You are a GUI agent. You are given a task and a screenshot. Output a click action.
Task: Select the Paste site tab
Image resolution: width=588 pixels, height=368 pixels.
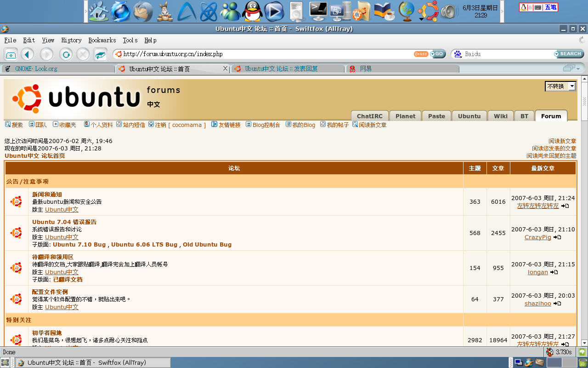(436, 116)
